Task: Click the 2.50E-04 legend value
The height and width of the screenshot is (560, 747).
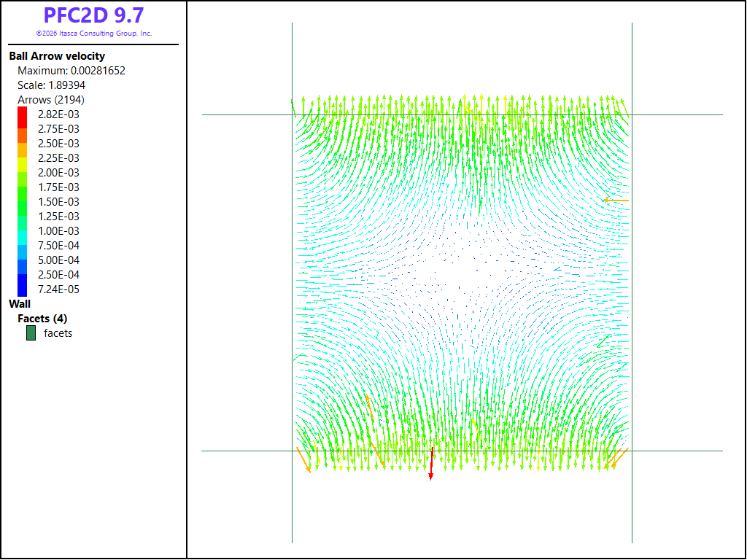Action: click(58, 275)
